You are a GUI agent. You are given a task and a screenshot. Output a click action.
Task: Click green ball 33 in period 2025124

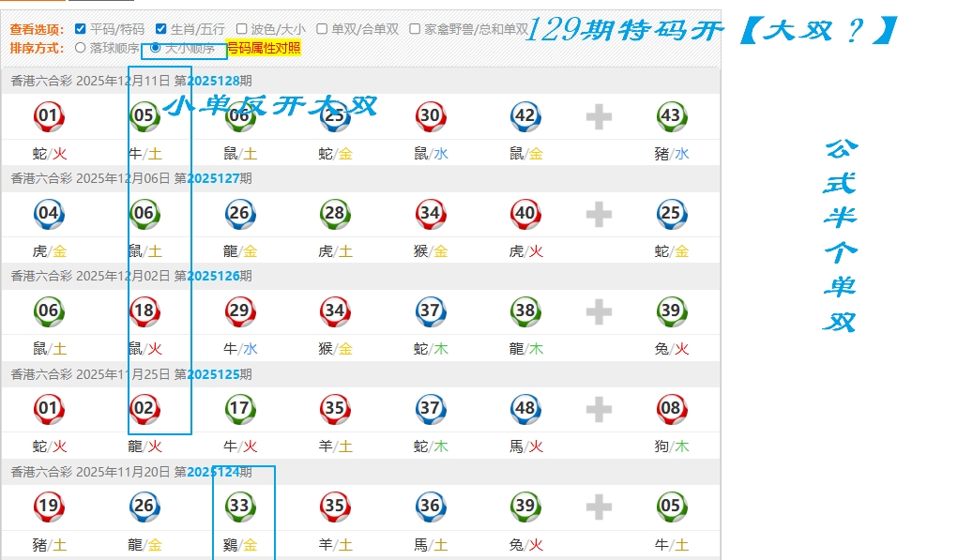coord(240,507)
